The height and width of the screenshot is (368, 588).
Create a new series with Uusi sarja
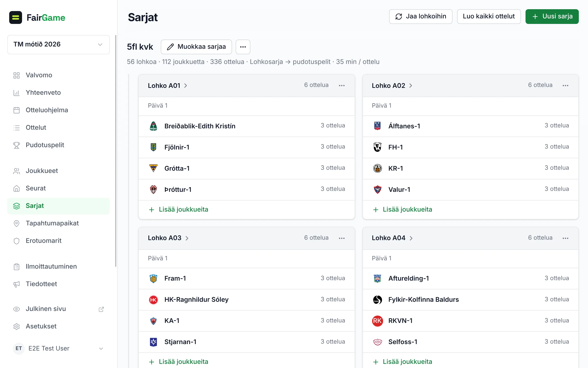point(552,17)
